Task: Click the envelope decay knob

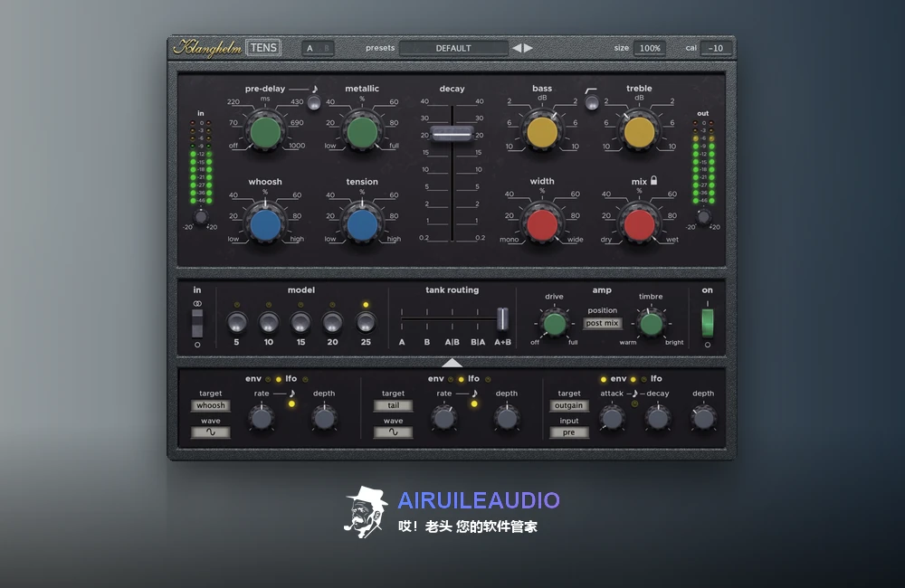Action: click(x=657, y=418)
